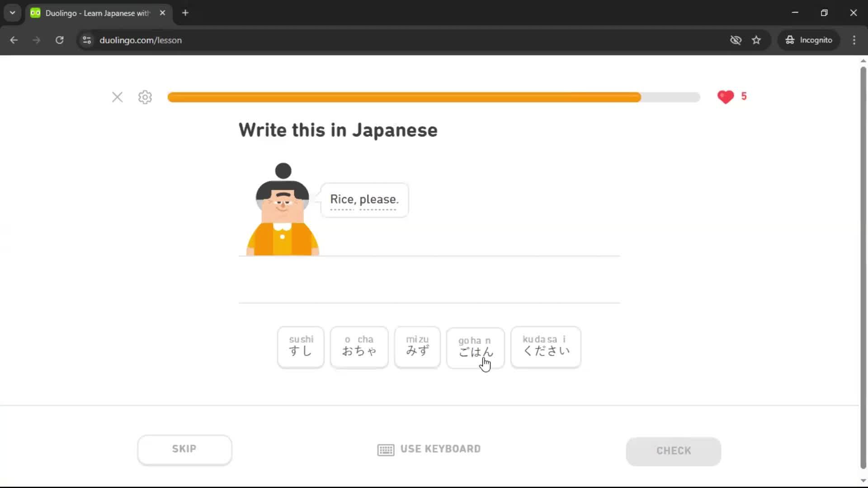Screen dimensions: 868x488
Task: Close the lesson with the X icon
Action: (117, 97)
